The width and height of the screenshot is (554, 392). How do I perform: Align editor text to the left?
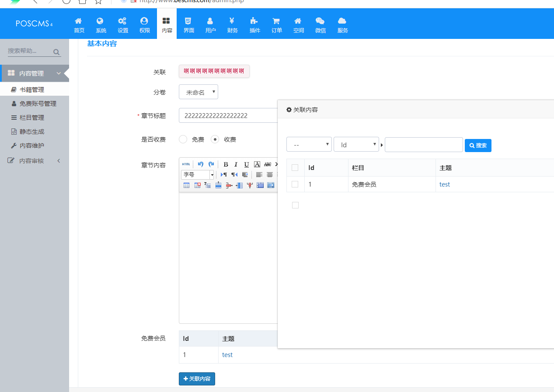coord(259,175)
